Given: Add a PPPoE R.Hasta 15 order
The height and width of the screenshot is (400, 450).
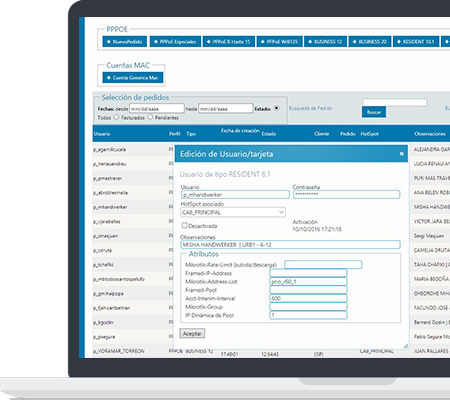Looking at the screenshot, I should pos(229,42).
